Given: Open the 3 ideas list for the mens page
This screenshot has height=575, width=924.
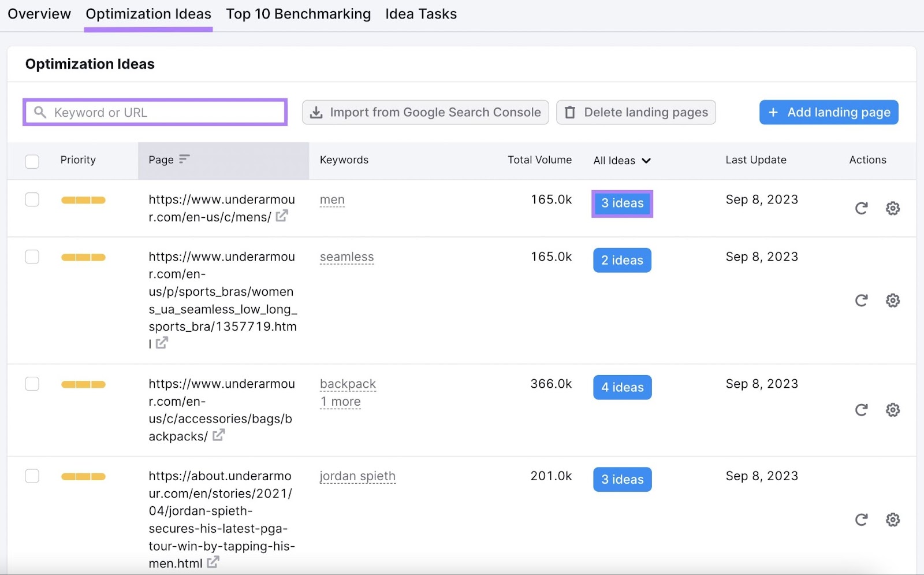Looking at the screenshot, I should pyautogui.click(x=622, y=203).
